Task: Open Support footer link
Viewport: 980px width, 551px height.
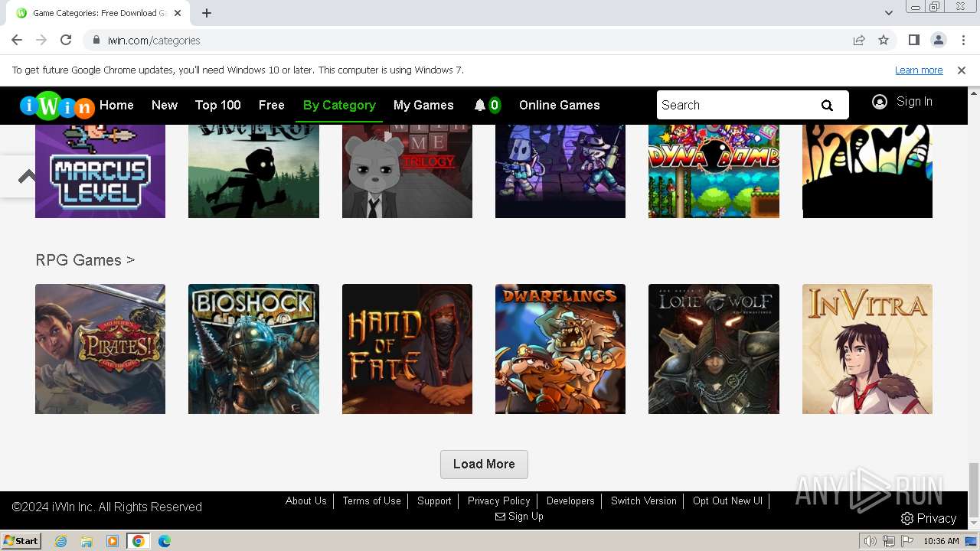Action: (x=434, y=501)
